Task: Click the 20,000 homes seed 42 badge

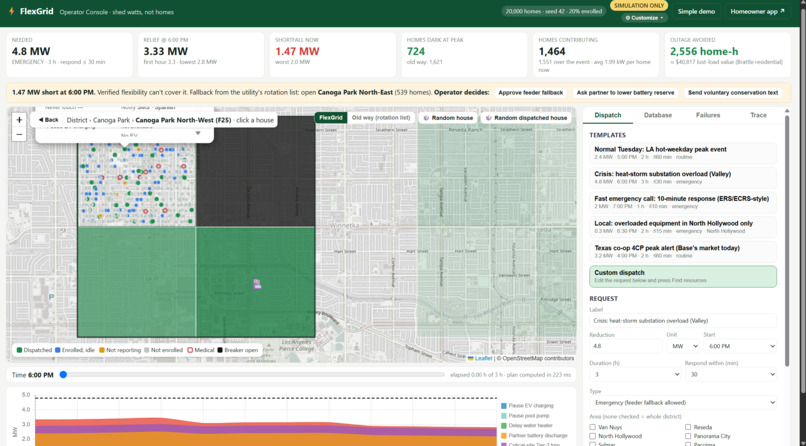Action: tap(554, 11)
